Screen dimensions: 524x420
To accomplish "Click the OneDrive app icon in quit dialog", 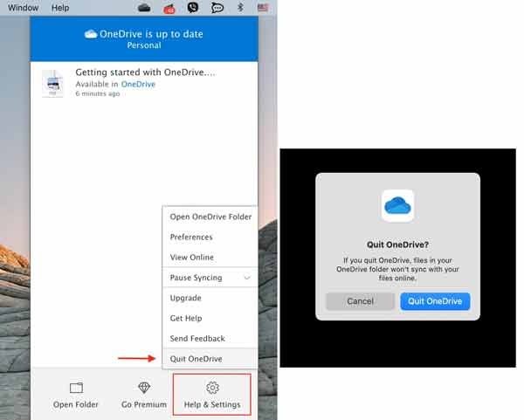I will (397, 205).
